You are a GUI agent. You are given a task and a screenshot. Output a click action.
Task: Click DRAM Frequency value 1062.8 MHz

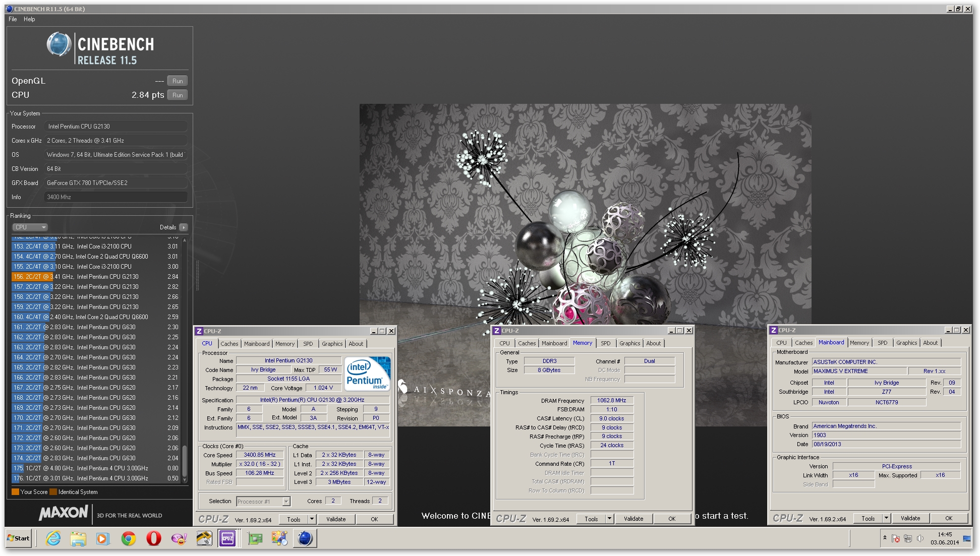click(x=612, y=401)
